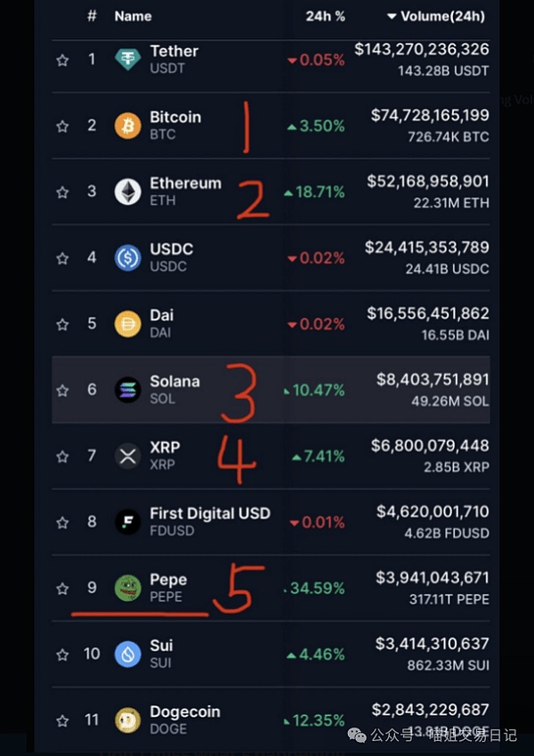Toggle watchlist star for Dogecoin
This screenshot has width=534, height=756.
click(x=62, y=720)
